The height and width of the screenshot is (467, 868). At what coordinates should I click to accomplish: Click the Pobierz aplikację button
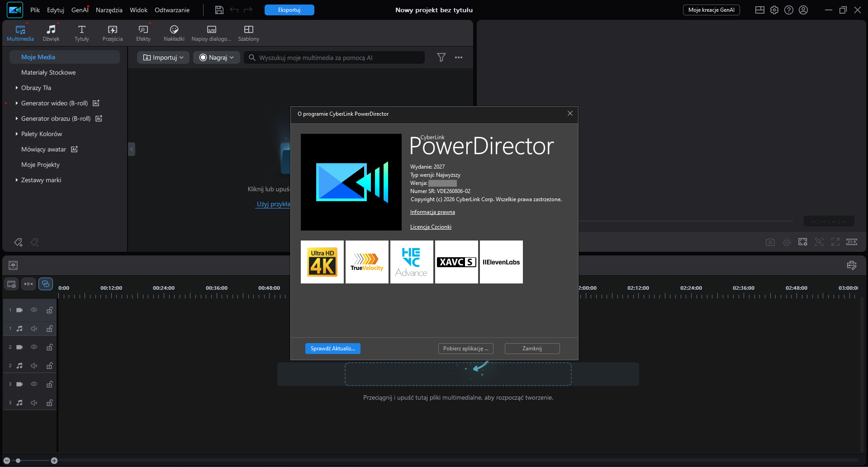(466, 349)
